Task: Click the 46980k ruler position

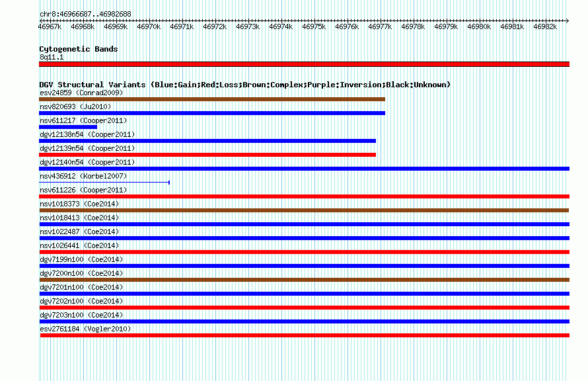Action: [x=479, y=26]
